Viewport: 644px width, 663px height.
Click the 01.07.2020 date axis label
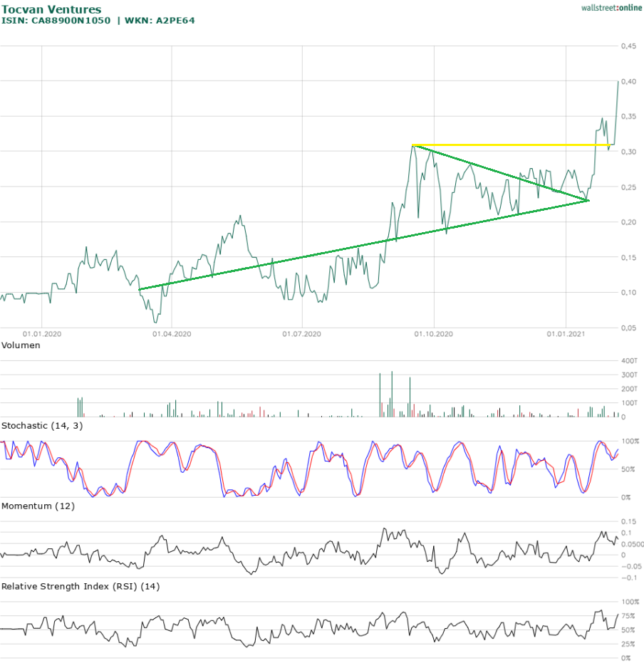301,334
